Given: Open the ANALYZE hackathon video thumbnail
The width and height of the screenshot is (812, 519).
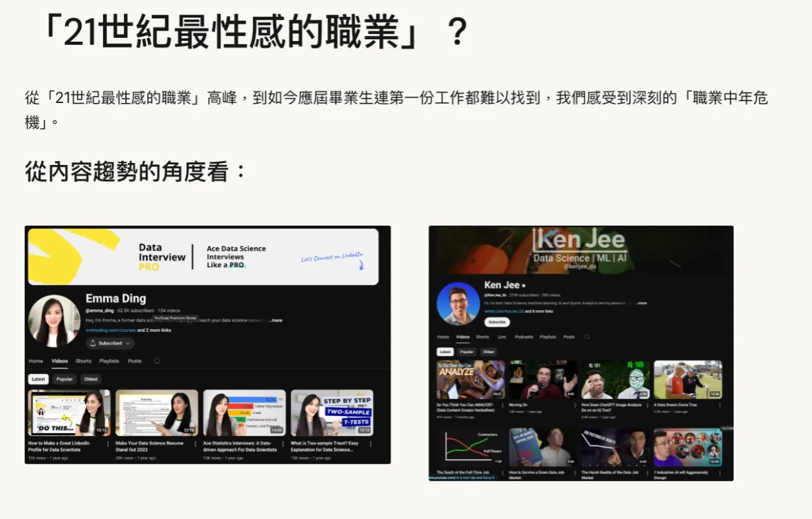Looking at the screenshot, I should (471, 379).
